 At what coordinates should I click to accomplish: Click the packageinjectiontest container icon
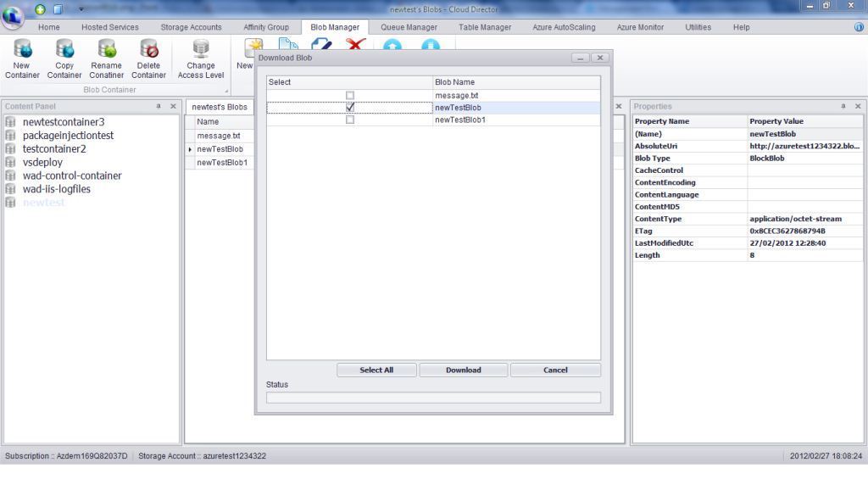(10, 135)
